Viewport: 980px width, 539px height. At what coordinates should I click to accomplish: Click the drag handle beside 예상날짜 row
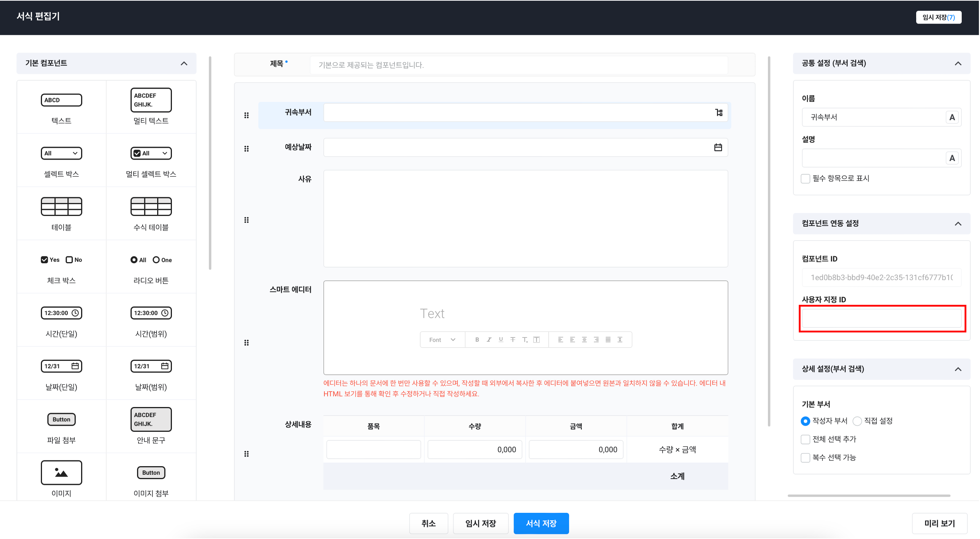pyautogui.click(x=247, y=148)
